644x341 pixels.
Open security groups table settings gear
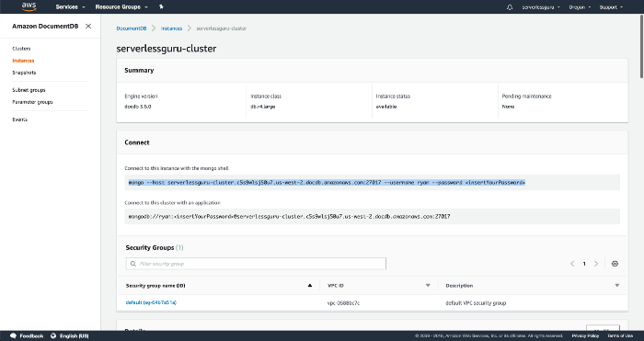[x=615, y=264]
